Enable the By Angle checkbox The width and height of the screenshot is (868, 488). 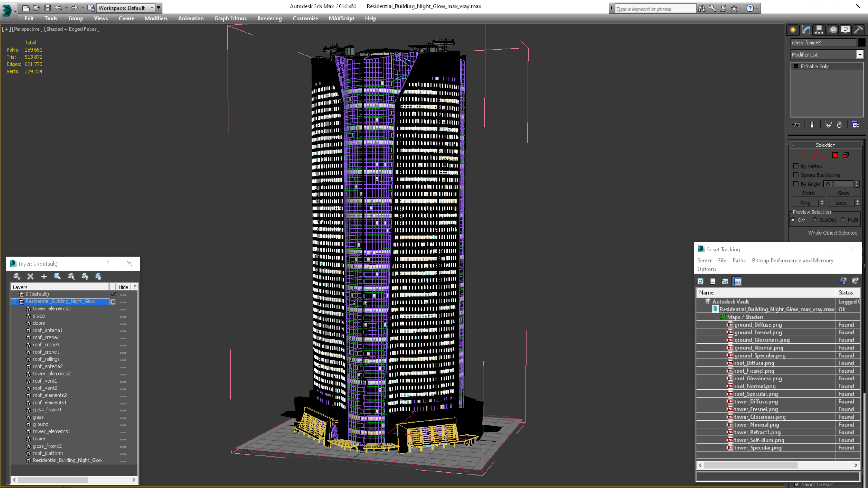coord(796,184)
